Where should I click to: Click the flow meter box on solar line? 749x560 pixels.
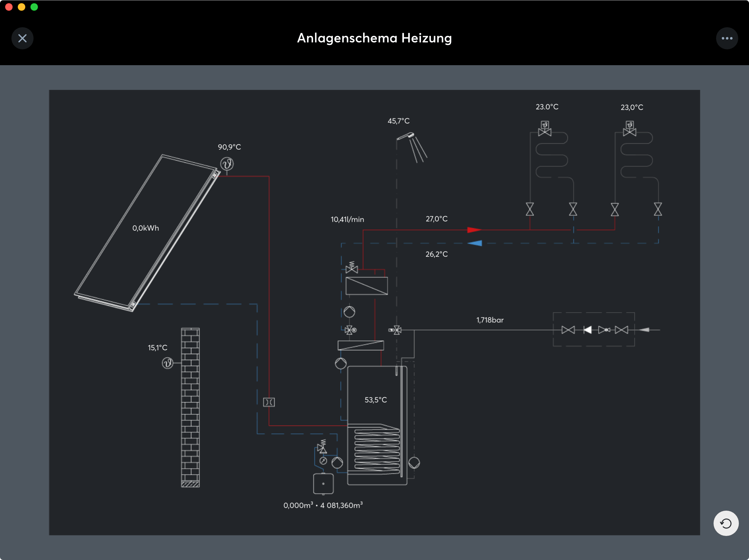[269, 402]
